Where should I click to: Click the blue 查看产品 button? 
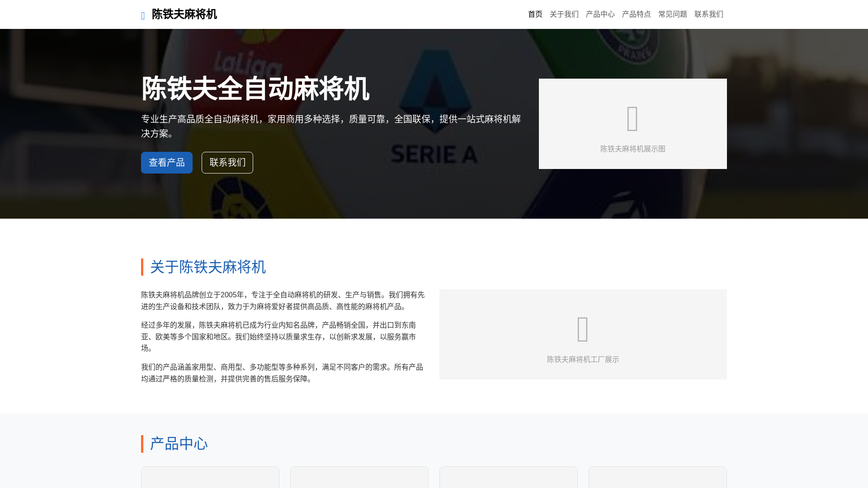pos(167,163)
